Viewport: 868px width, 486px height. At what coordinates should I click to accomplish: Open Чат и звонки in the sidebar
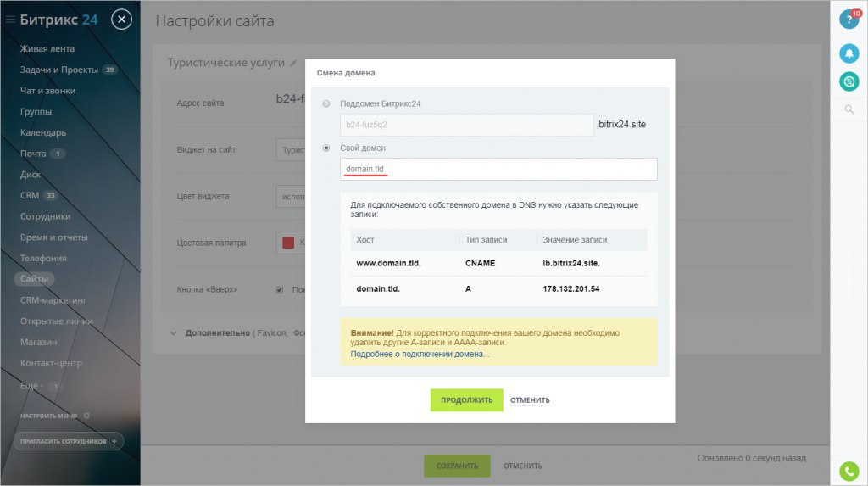[47, 91]
